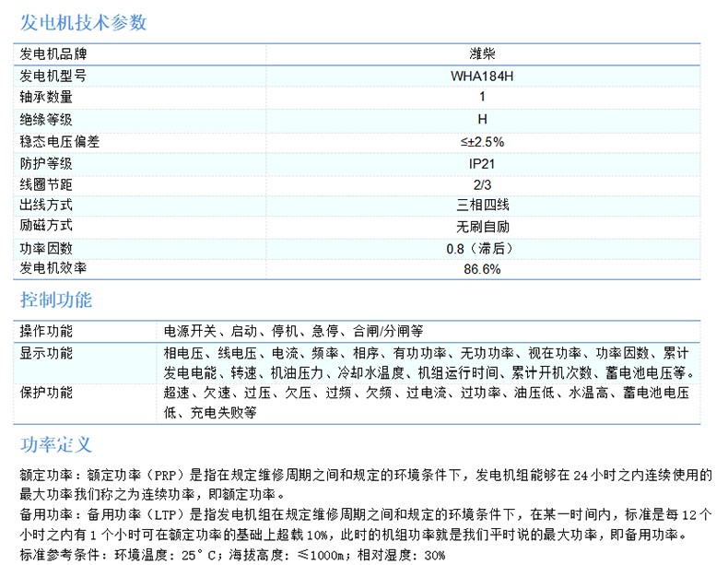Screen dimensions: 728x565
Task: Click the excitation value 无刷自励
Action: point(482,227)
